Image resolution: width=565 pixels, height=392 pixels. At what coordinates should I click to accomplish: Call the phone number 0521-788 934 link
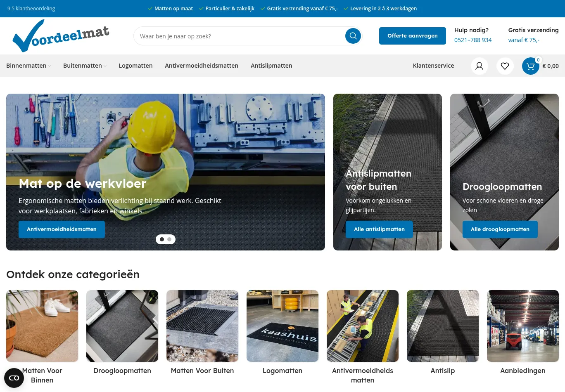pyautogui.click(x=473, y=40)
